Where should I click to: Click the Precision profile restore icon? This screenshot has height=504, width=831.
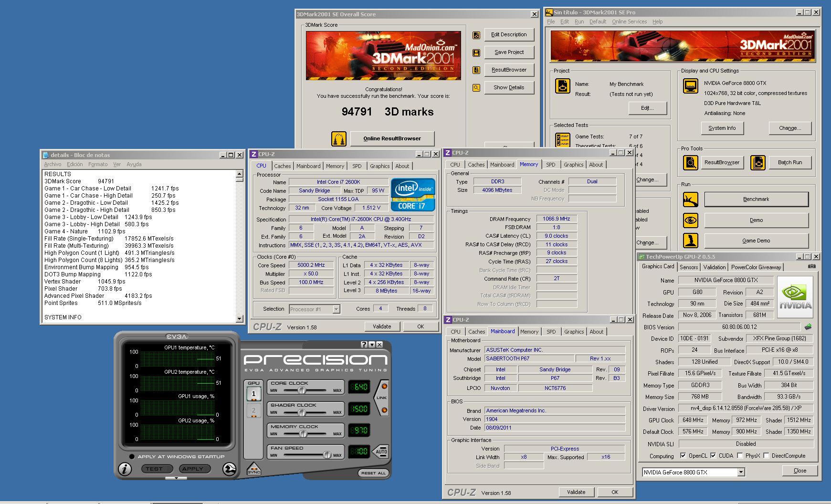click(229, 469)
